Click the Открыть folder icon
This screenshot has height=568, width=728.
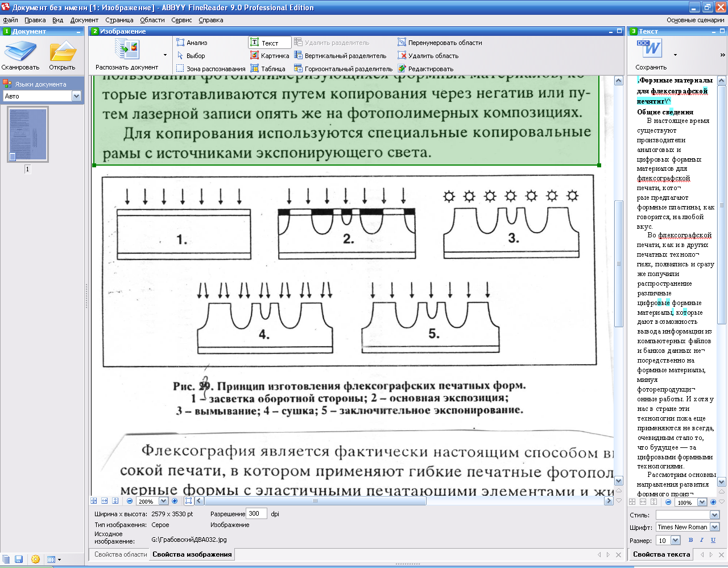pos(62,51)
